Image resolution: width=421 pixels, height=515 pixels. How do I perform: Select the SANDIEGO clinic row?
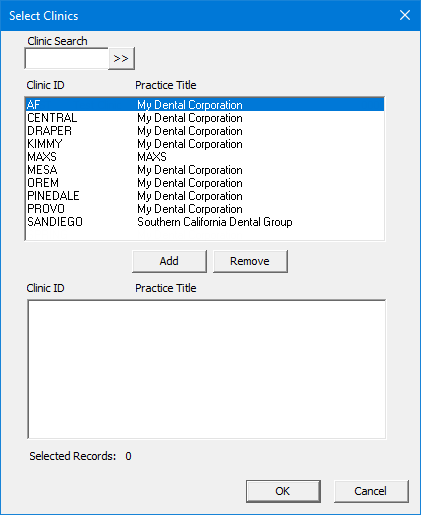tap(205, 222)
